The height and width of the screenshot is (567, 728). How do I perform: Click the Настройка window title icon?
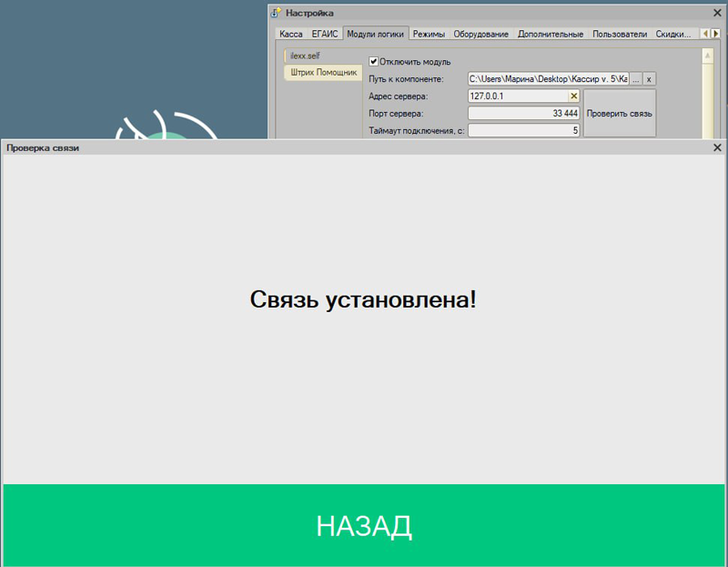coord(277,13)
